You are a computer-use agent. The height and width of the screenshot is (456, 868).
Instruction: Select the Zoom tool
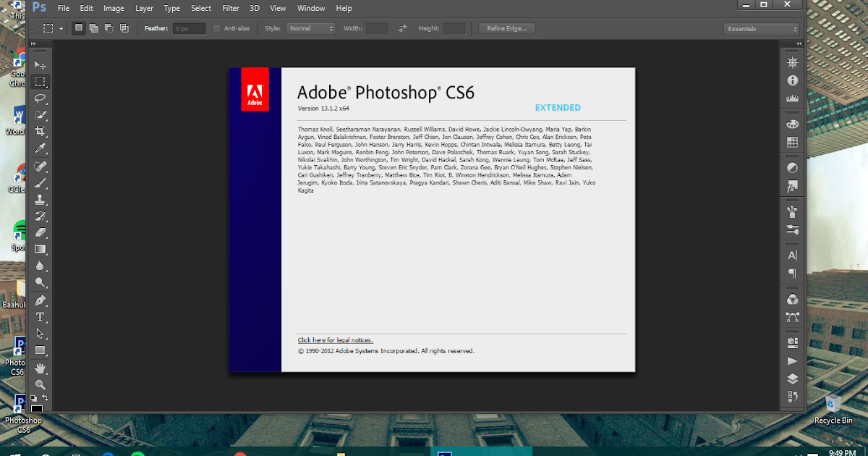pyautogui.click(x=41, y=385)
